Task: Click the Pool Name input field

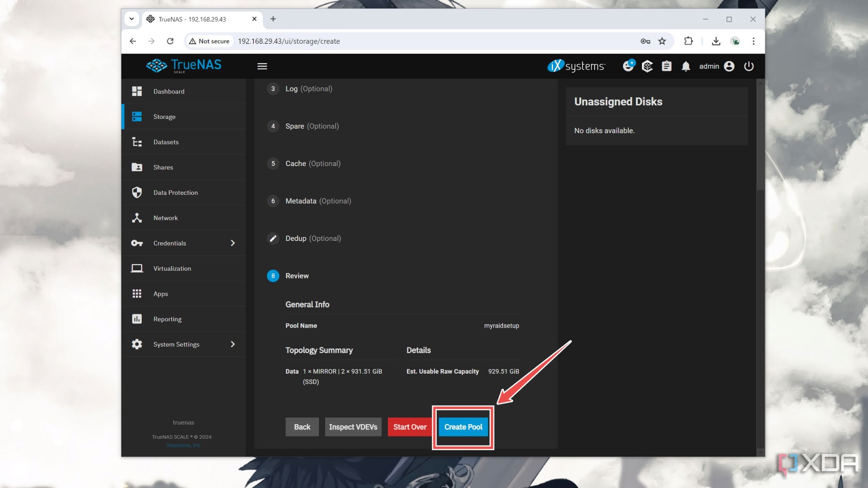Action: 501,325
